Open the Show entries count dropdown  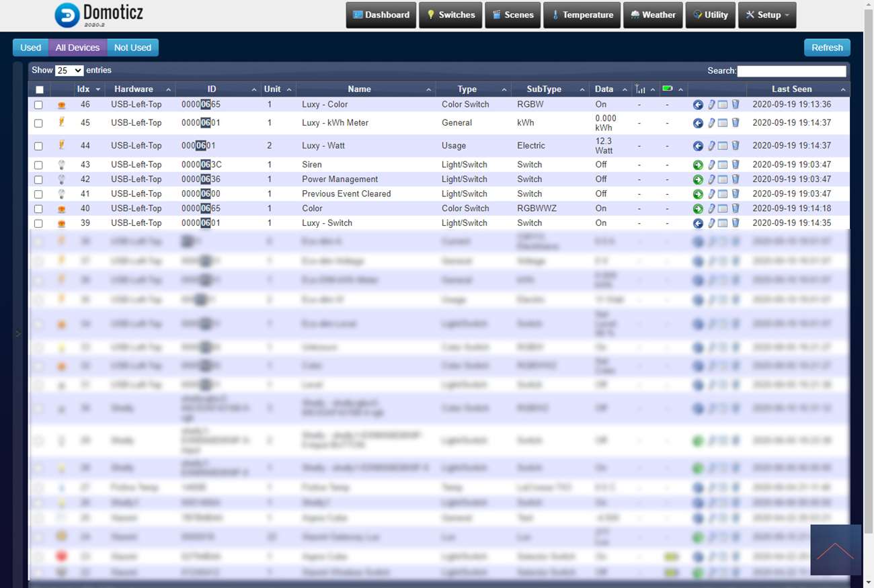click(x=69, y=71)
